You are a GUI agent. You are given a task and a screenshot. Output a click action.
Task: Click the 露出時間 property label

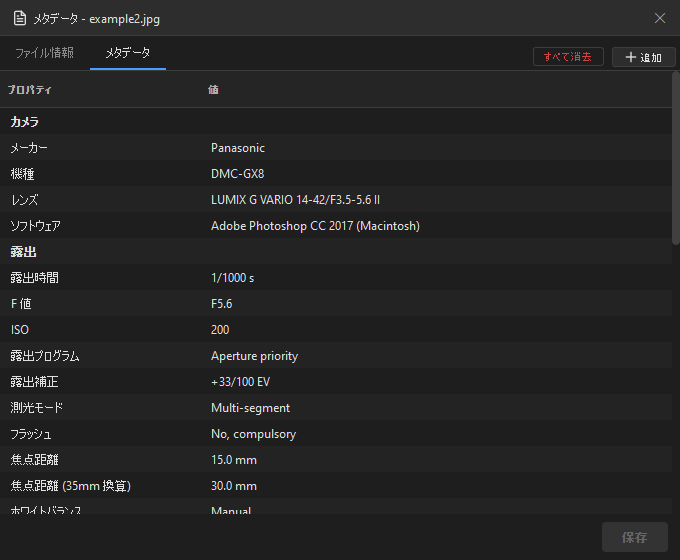tap(34, 278)
